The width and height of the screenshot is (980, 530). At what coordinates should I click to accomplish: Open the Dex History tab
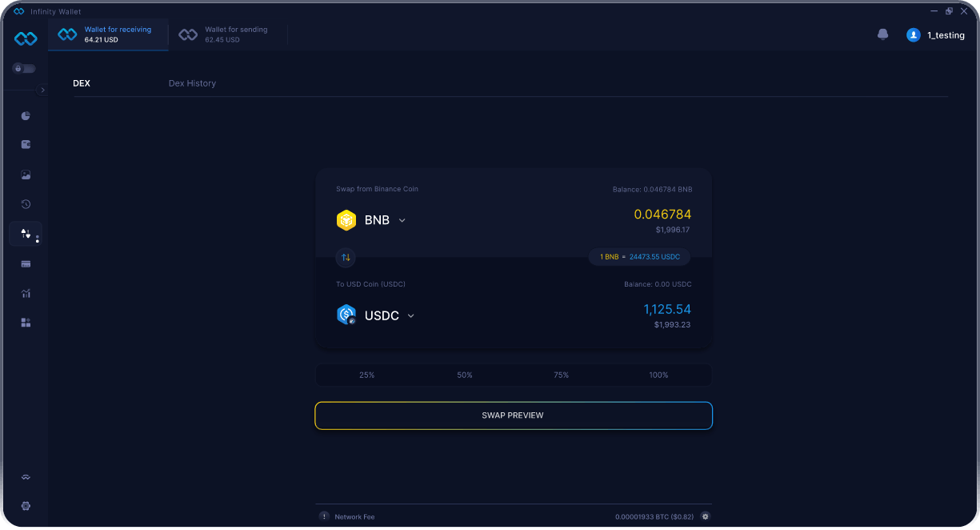192,83
